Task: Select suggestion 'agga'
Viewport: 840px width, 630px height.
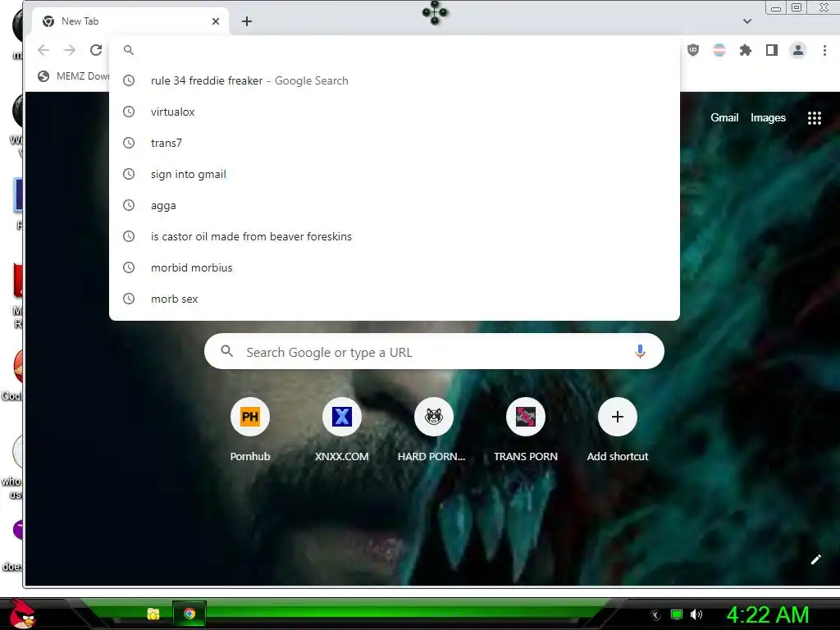Action: [395, 205]
